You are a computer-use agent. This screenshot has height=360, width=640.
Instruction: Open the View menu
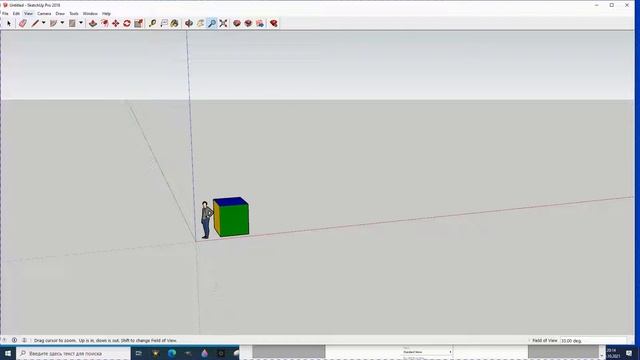[29, 13]
